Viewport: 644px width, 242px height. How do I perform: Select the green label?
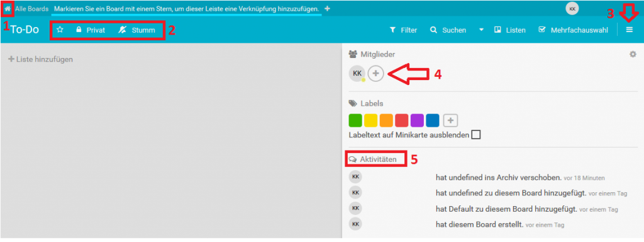[x=355, y=120]
